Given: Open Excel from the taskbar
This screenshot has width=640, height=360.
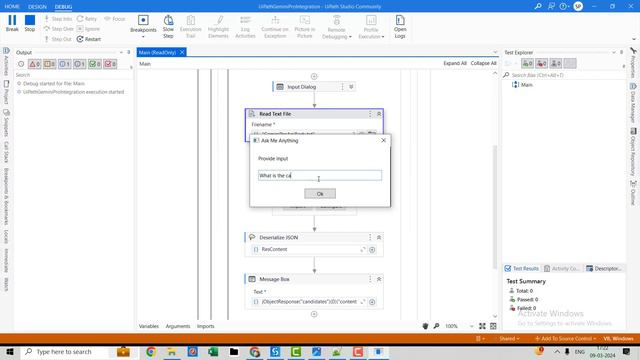Looking at the screenshot, I should [213, 352].
